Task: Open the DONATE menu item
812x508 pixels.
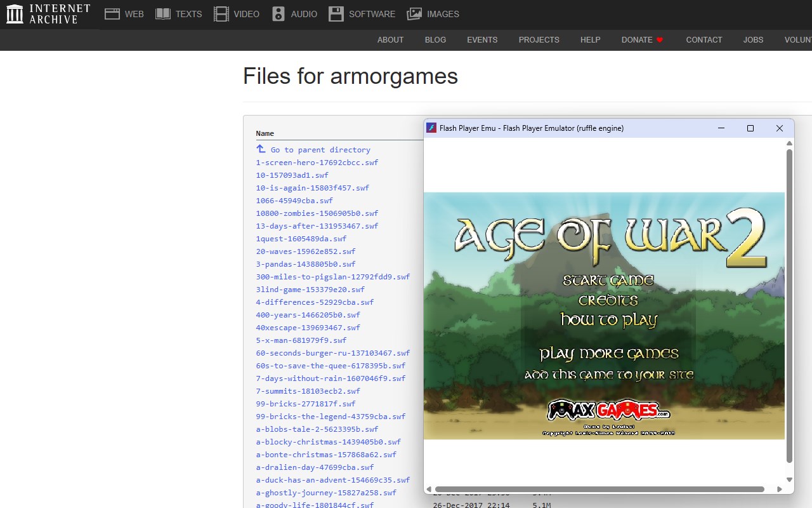Action: pyautogui.click(x=637, y=40)
